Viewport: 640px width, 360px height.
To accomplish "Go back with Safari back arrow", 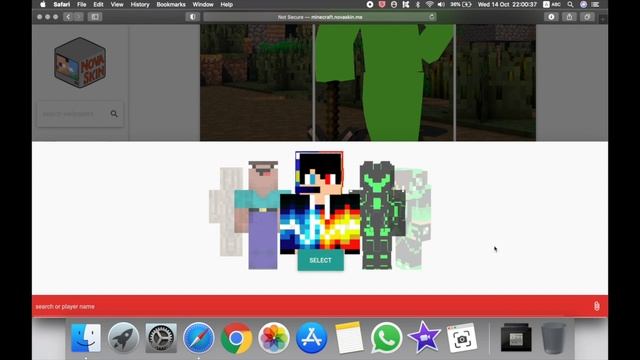I will tap(68, 17).
